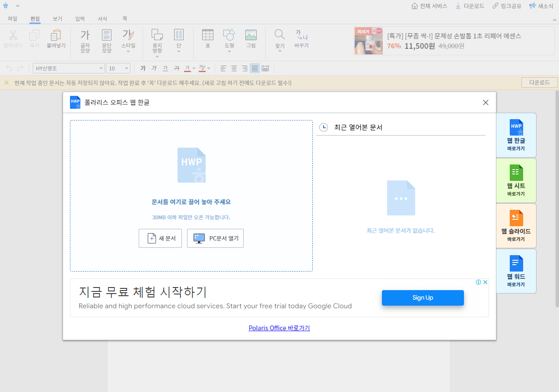This screenshot has width=559, height=392.
Task: Expand the 단 columns dropdown arrow
Action: click(178, 51)
